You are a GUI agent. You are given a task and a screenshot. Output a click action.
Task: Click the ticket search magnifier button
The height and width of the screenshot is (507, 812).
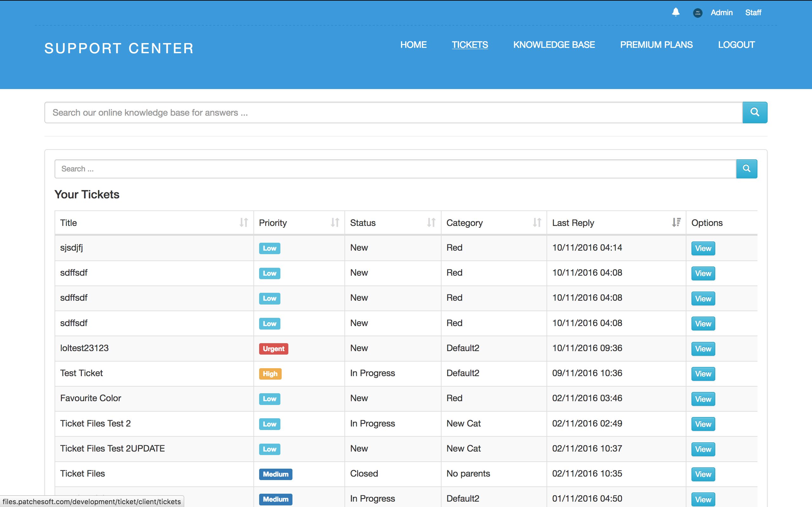click(x=746, y=169)
